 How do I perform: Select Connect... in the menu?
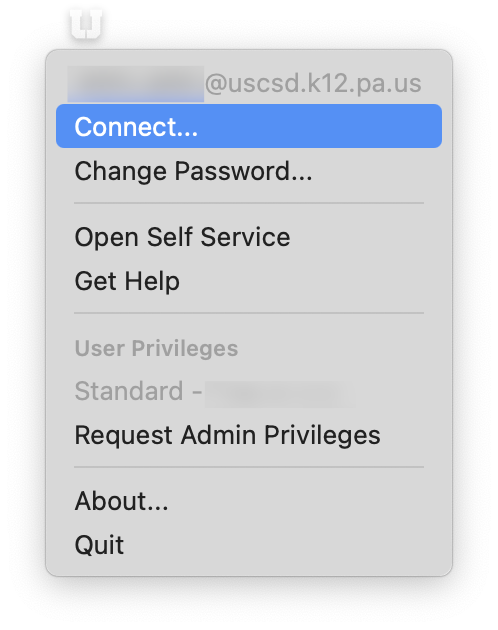point(249,126)
